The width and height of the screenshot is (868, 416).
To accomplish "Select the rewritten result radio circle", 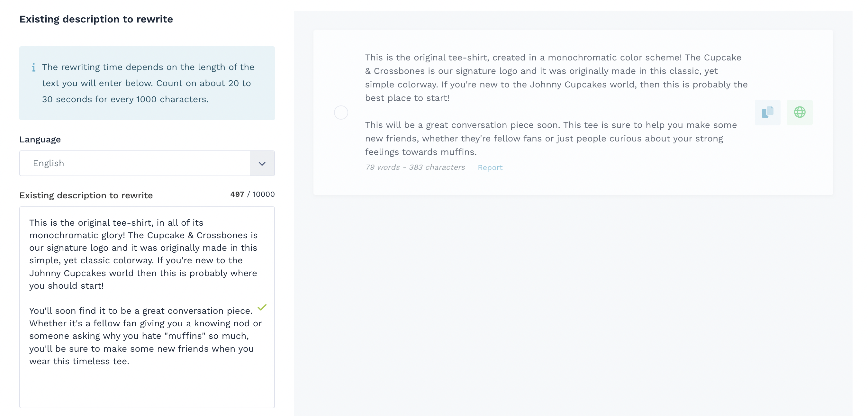I will coord(341,113).
